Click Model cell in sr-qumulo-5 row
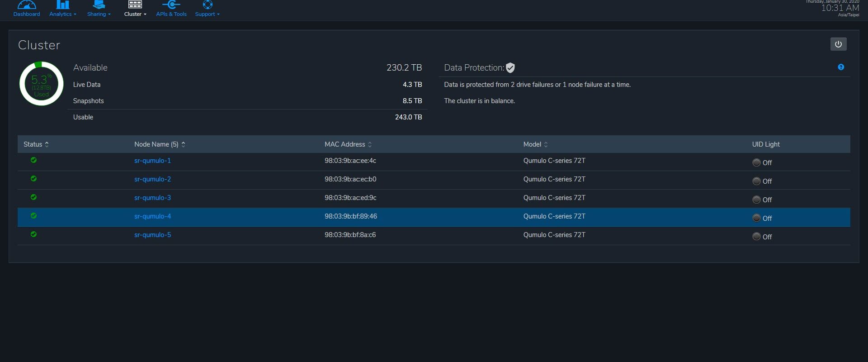Image resolution: width=868 pixels, height=362 pixels. (x=554, y=235)
